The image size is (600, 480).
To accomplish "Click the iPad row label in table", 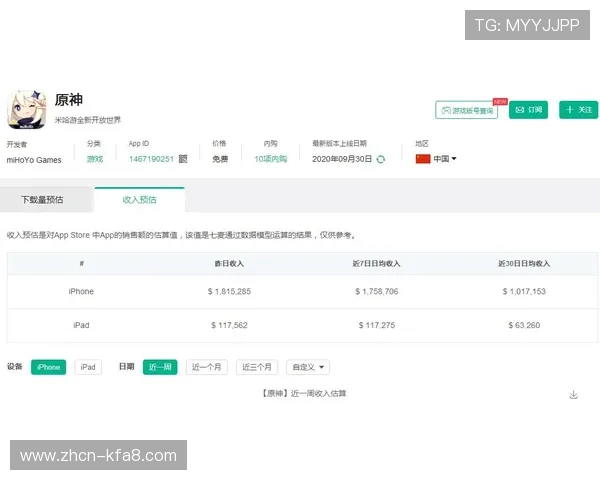I will coord(81,325).
